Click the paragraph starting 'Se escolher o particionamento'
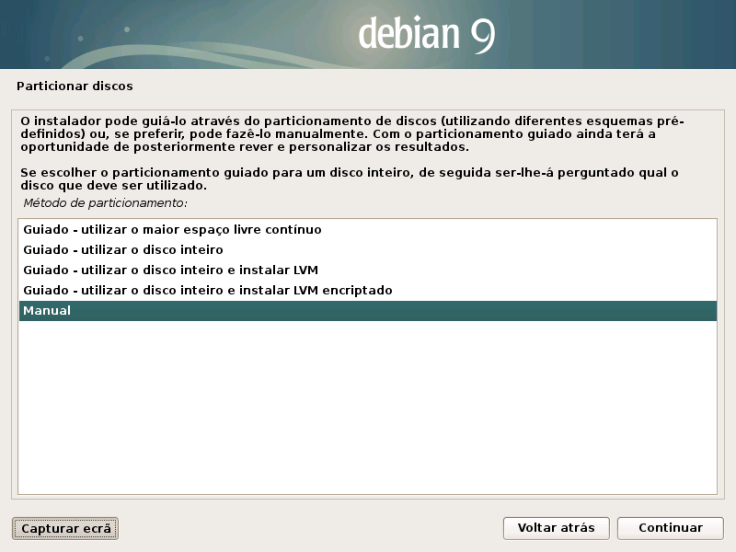This screenshot has width=736, height=552. pyautogui.click(x=350, y=179)
